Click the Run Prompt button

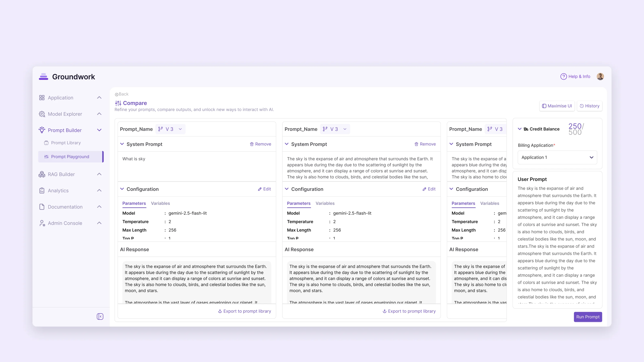[588, 317]
